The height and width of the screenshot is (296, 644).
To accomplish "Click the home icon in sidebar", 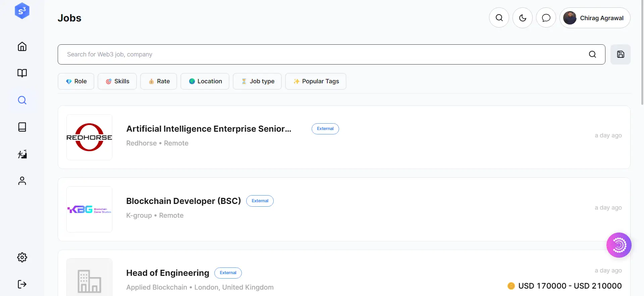I will [22, 46].
